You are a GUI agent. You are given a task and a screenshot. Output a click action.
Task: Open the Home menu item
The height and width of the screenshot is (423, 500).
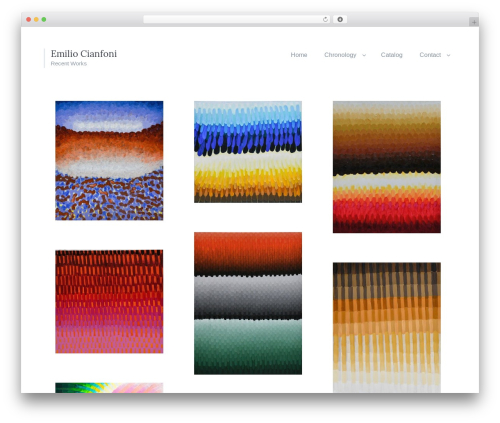click(x=299, y=55)
